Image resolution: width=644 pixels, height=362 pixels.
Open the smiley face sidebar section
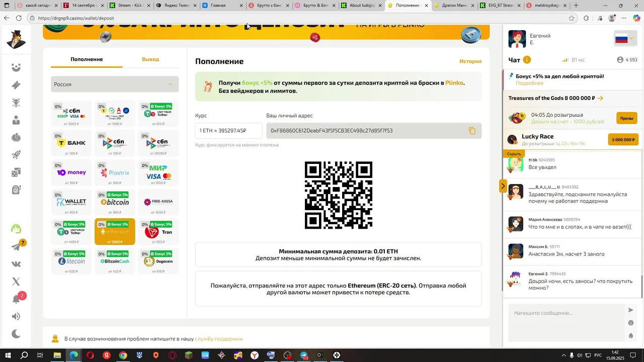click(16, 67)
